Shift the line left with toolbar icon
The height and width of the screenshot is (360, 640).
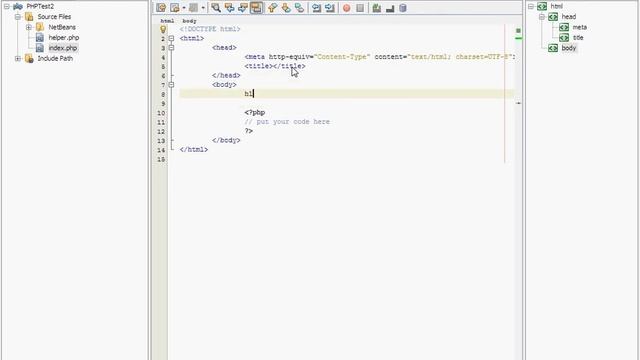(x=316, y=8)
